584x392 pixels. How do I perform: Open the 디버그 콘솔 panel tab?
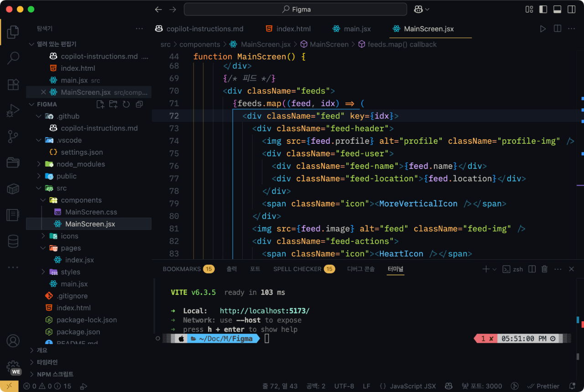point(361,269)
